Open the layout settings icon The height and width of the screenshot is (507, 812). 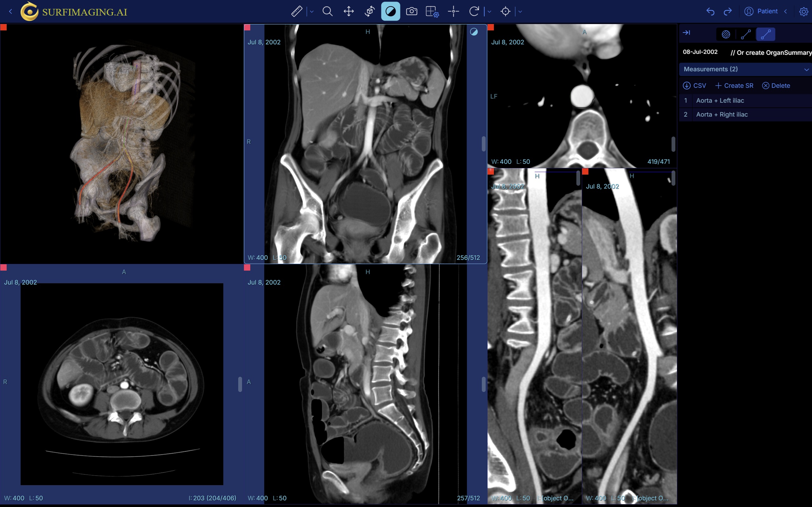coord(432,11)
